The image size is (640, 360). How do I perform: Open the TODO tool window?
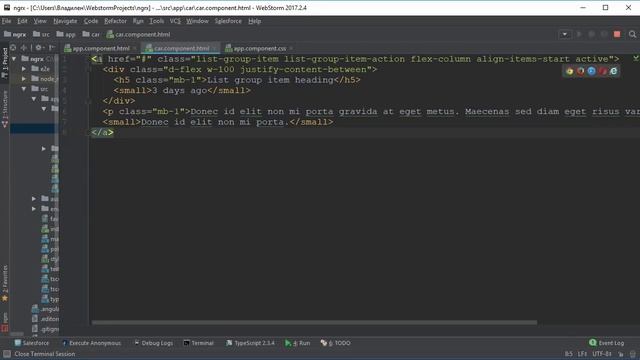(x=336, y=343)
